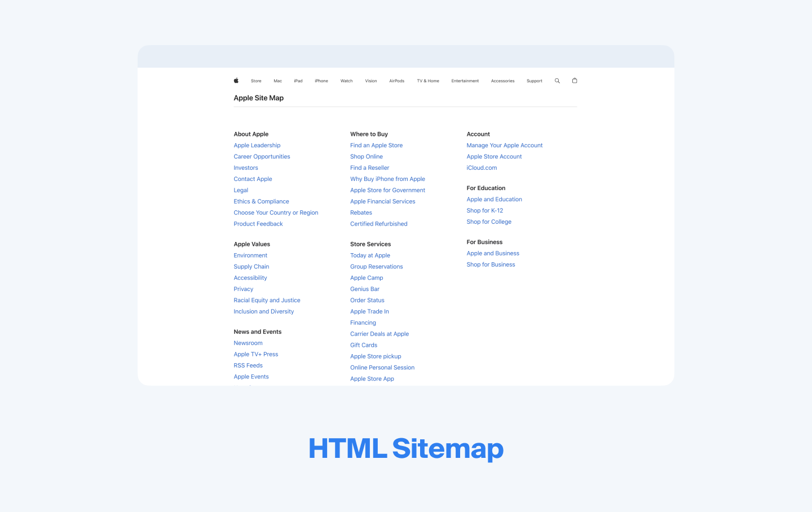Open Apple TV+ Press link
Viewport: 812px width, 512px height.
click(x=256, y=355)
